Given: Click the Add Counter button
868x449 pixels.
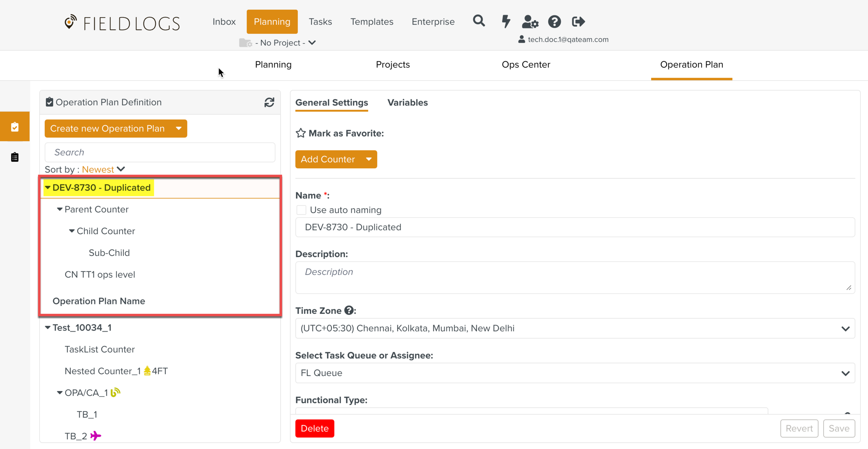Looking at the screenshot, I should 328,159.
